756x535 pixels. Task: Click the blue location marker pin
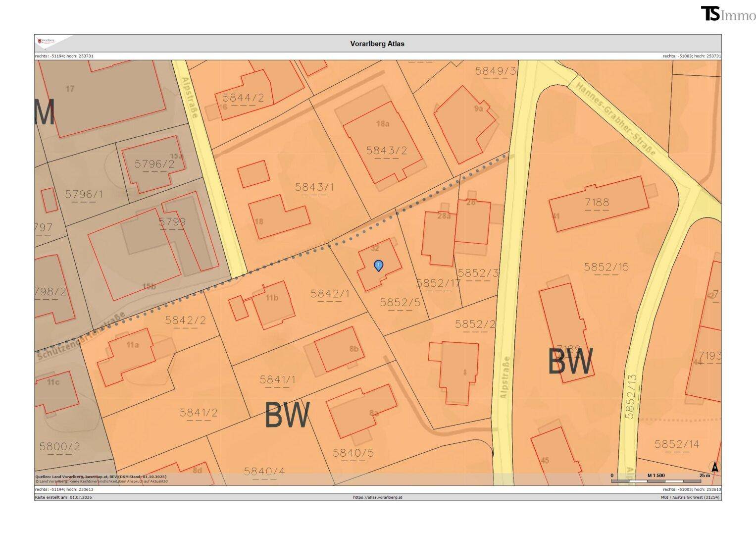click(x=378, y=266)
